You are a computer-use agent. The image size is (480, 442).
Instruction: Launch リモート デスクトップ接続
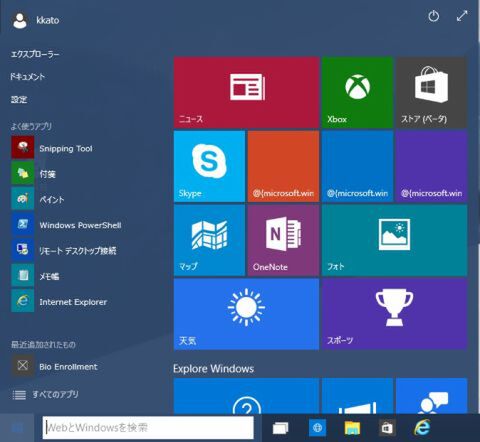(64, 250)
